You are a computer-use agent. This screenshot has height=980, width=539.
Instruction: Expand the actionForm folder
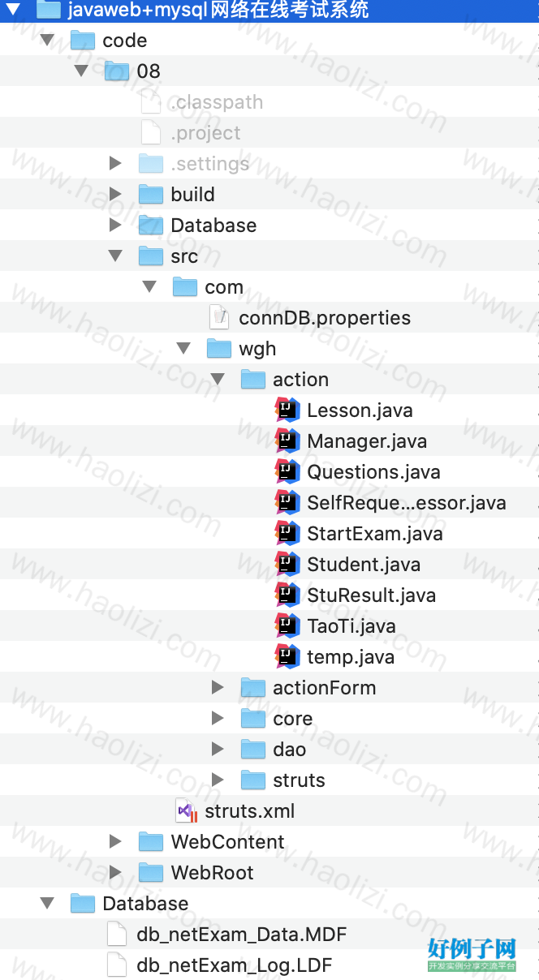[x=218, y=687]
